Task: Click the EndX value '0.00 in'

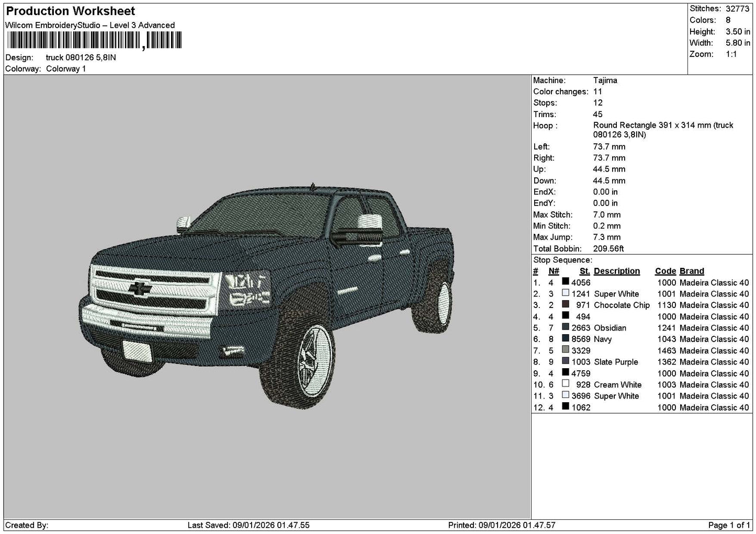Action: [x=605, y=192]
